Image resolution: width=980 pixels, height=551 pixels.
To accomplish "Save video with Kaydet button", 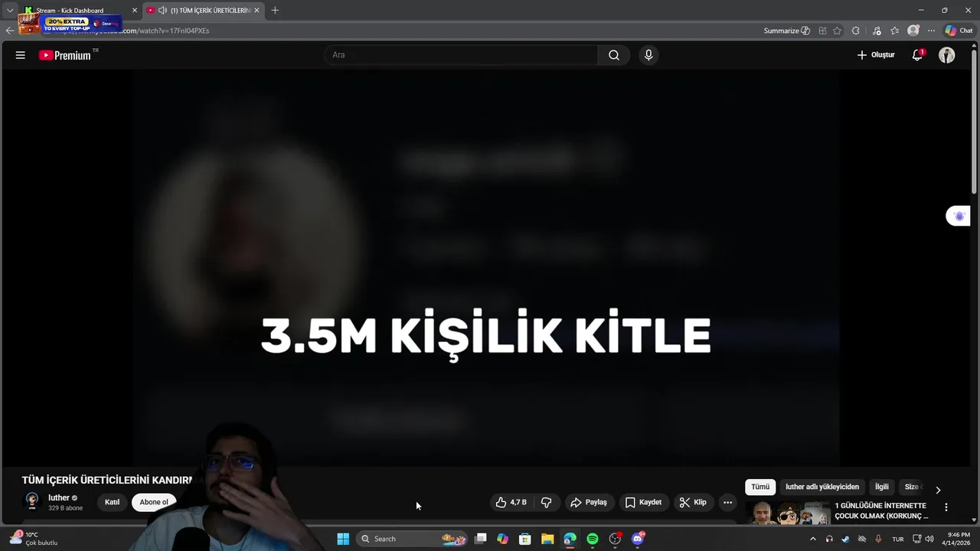I will (x=643, y=502).
